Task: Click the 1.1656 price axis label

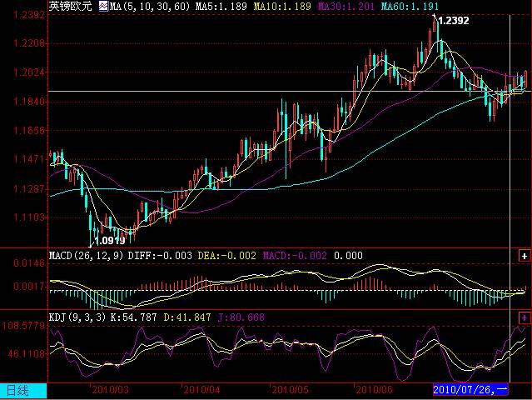Action: click(x=29, y=130)
